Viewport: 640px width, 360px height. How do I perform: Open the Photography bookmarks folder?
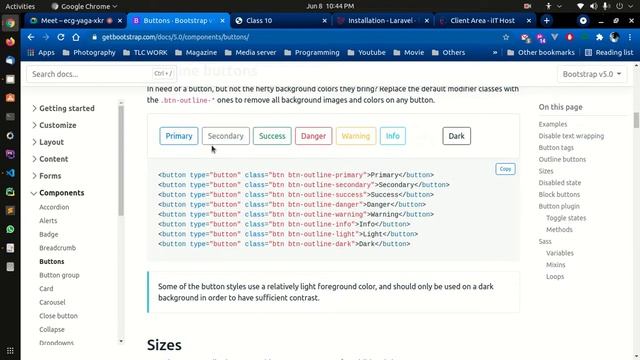[89, 53]
